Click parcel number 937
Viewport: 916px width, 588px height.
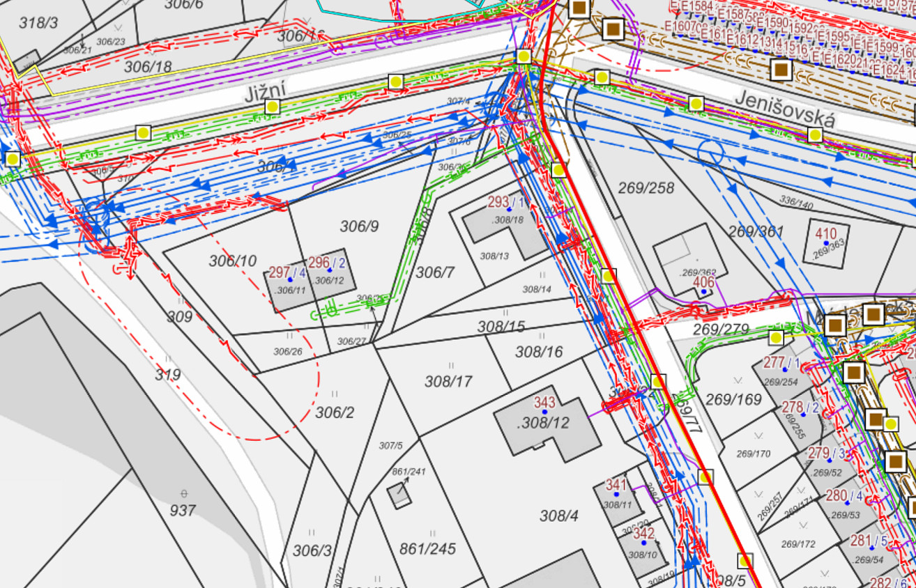(183, 511)
